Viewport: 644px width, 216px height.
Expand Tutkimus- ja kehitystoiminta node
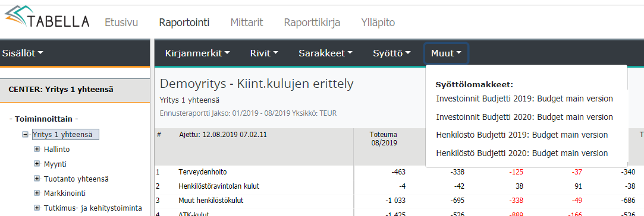[x=37, y=208]
